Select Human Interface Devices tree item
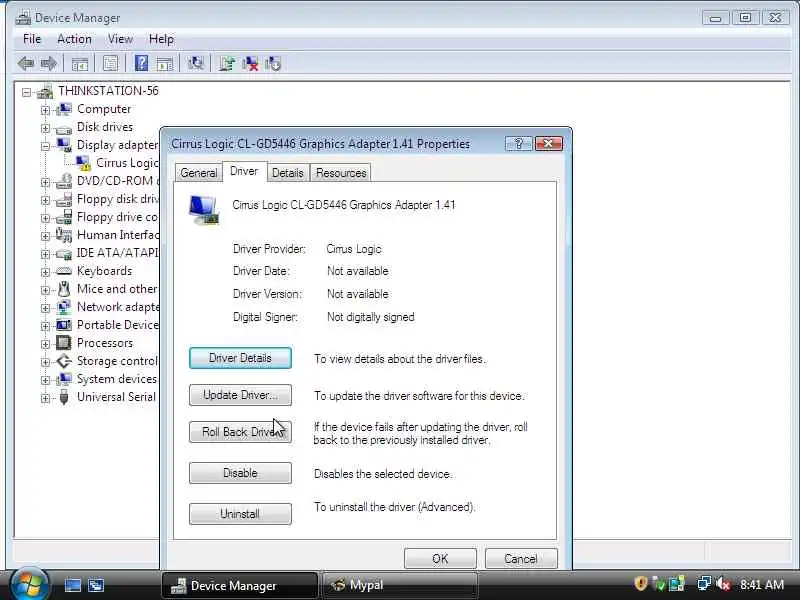Image resolution: width=800 pixels, height=600 pixels. [x=118, y=235]
